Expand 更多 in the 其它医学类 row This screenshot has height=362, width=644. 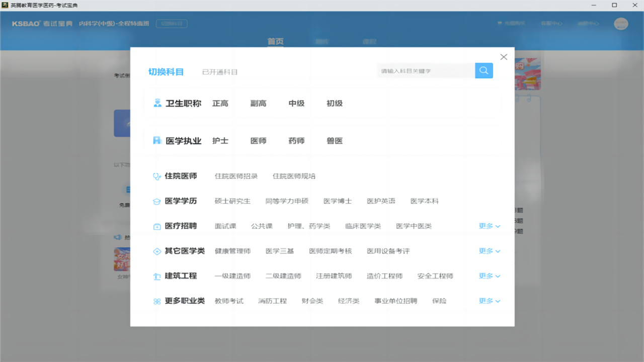click(490, 251)
